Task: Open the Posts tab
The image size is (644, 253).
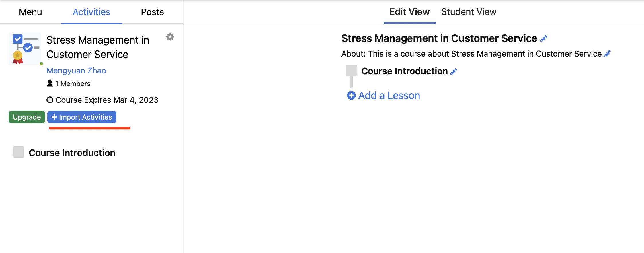Action: coord(152,12)
